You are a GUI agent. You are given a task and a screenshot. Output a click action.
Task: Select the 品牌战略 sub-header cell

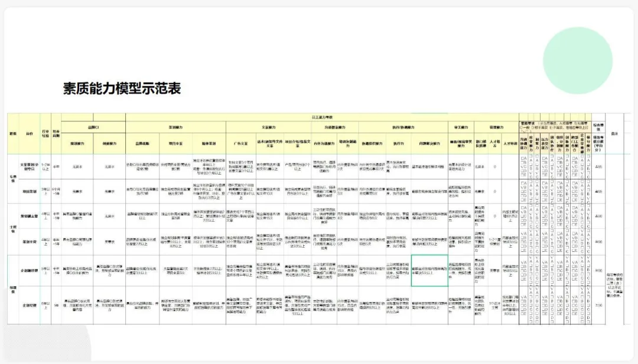click(x=142, y=143)
